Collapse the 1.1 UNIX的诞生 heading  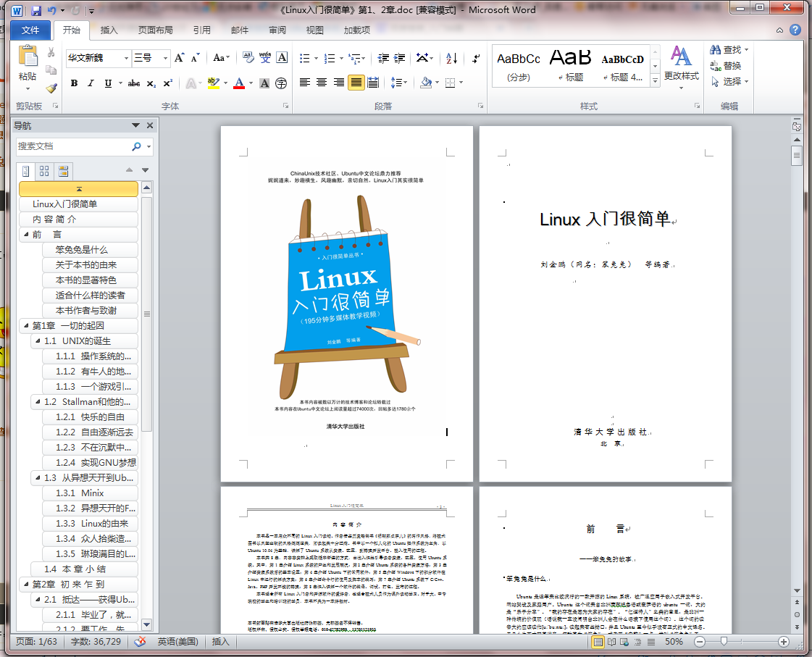pos(38,340)
